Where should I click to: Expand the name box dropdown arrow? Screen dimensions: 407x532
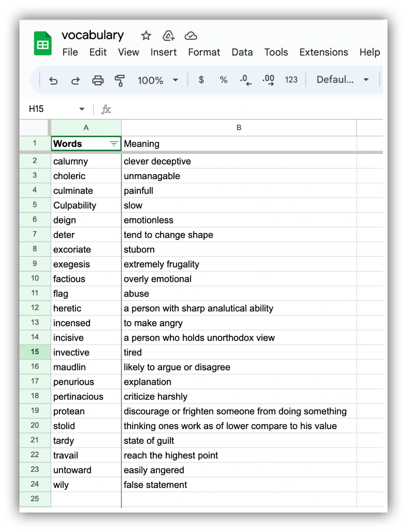[82, 109]
